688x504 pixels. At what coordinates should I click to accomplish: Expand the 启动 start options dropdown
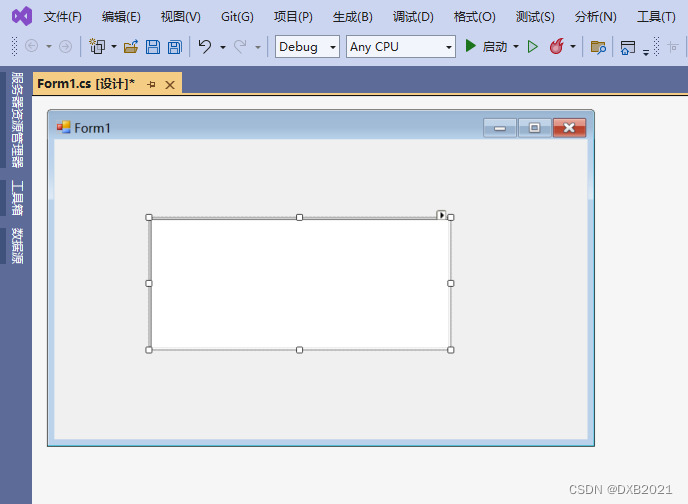516,46
